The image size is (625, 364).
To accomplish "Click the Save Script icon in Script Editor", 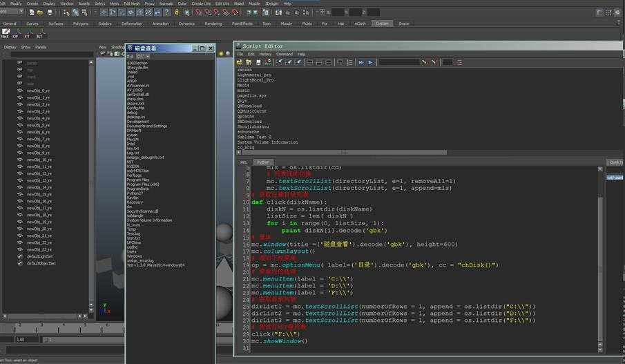I will coord(258,62).
